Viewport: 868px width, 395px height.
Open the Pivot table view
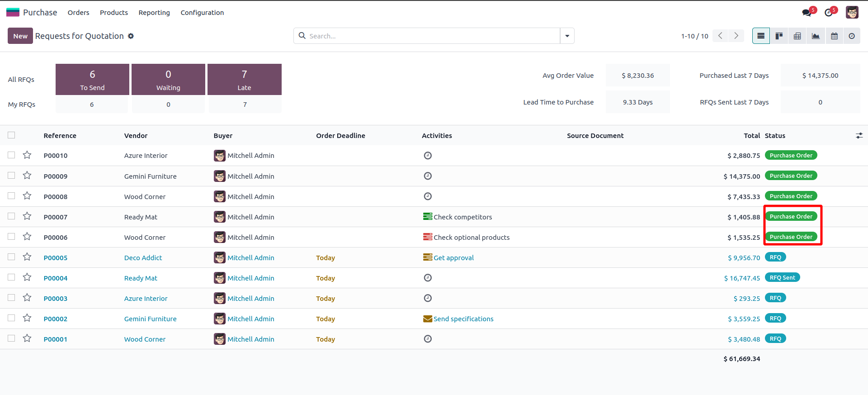(797, 36)
